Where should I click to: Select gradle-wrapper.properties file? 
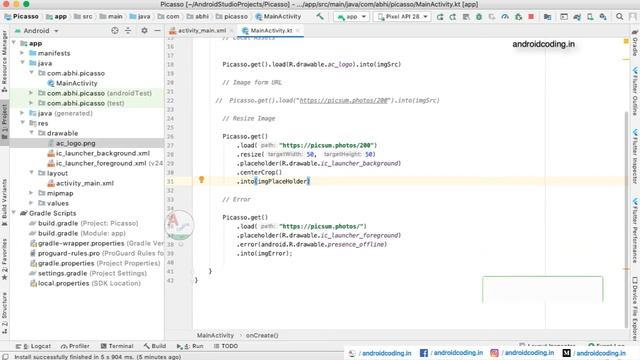(x=81, y=243)
